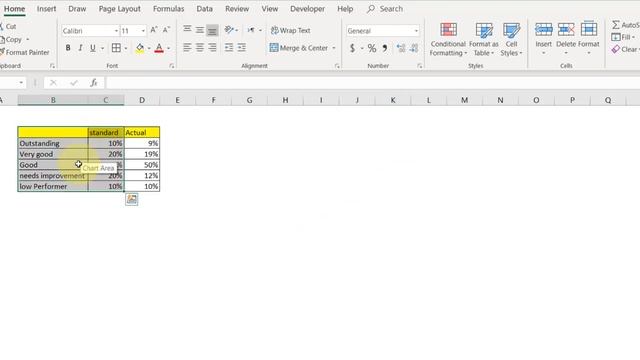Select cell with Actual 50%
Image resolution: width=640 pixels, height=360 pixels.
142,165
